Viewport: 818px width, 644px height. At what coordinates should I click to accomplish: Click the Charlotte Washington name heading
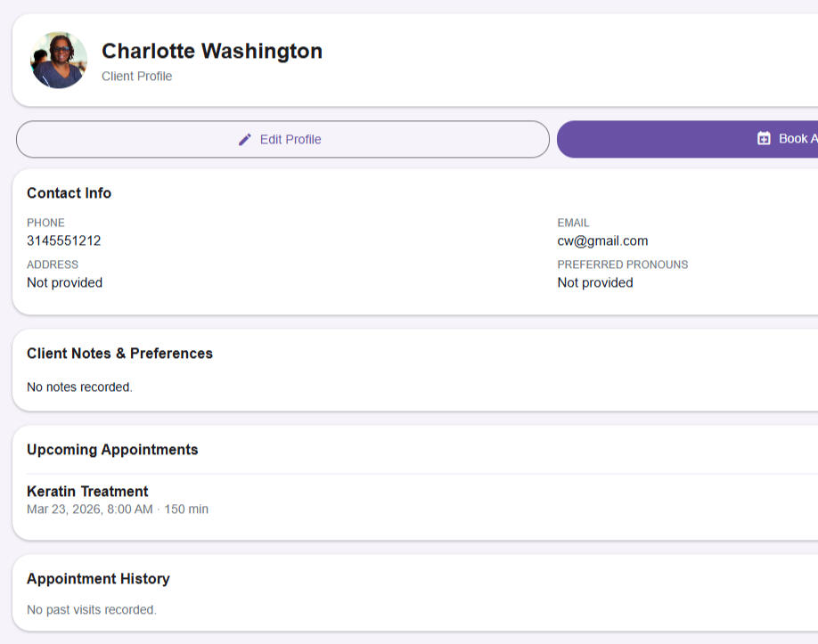(212, 51)
